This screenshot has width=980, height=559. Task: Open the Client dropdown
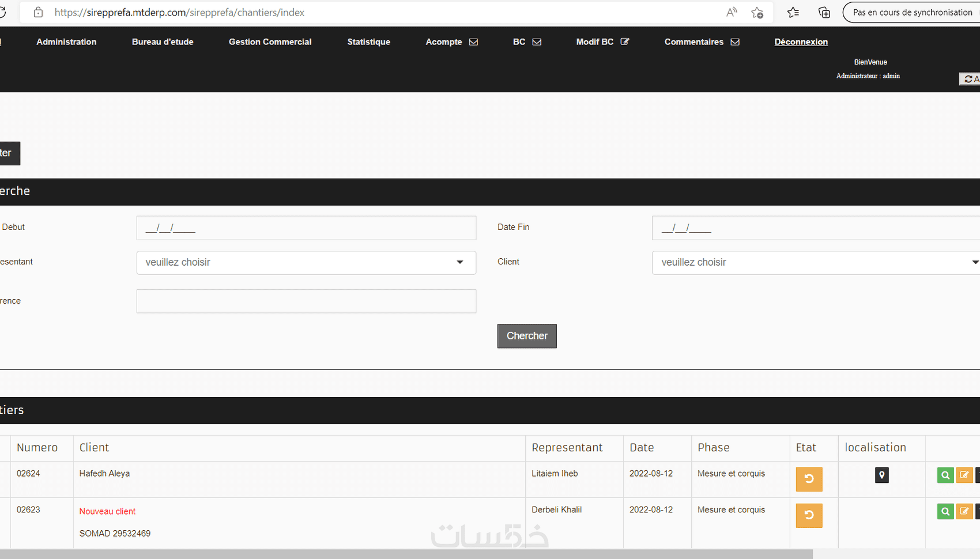tap(816, 262)
